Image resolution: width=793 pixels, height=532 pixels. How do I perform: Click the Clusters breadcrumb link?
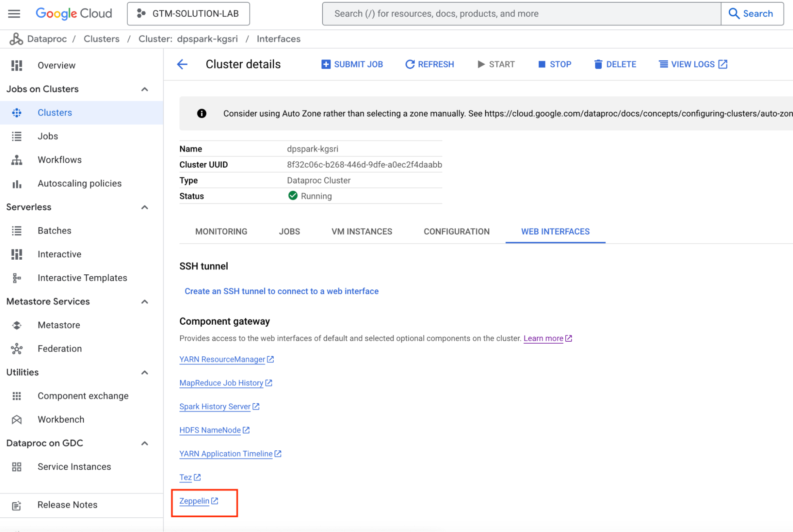coord(102,39)
